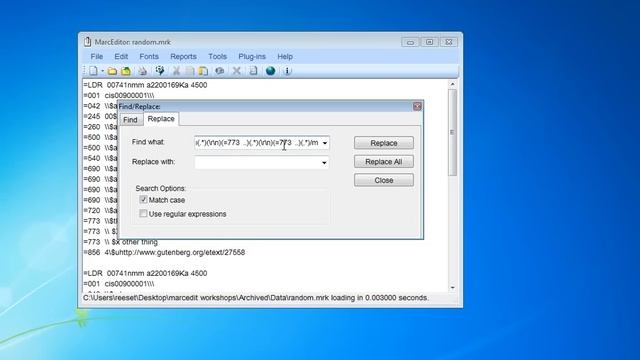
Task: Click the globe toolbar icon
Action: (x=270, y=71)
